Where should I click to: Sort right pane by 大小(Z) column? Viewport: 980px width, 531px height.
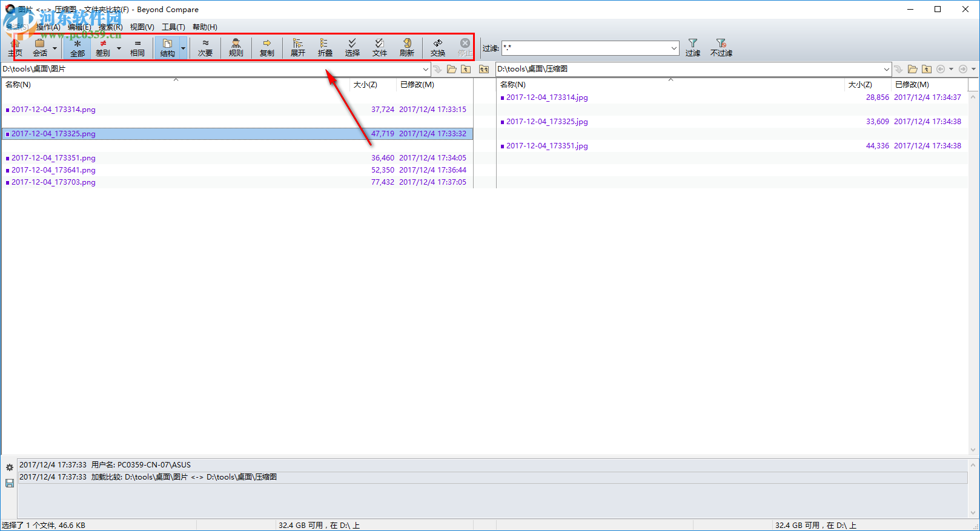pos(868,85)
